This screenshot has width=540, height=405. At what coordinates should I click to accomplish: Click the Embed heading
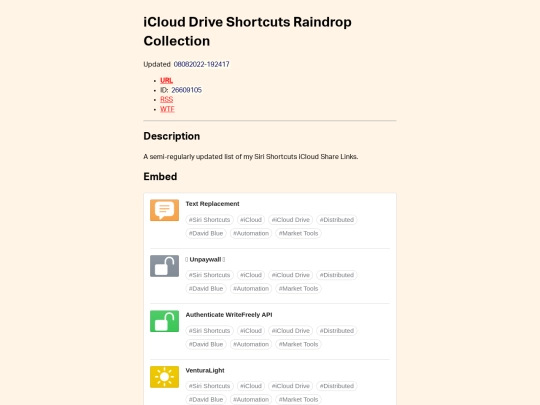click(x=160, y=177)
